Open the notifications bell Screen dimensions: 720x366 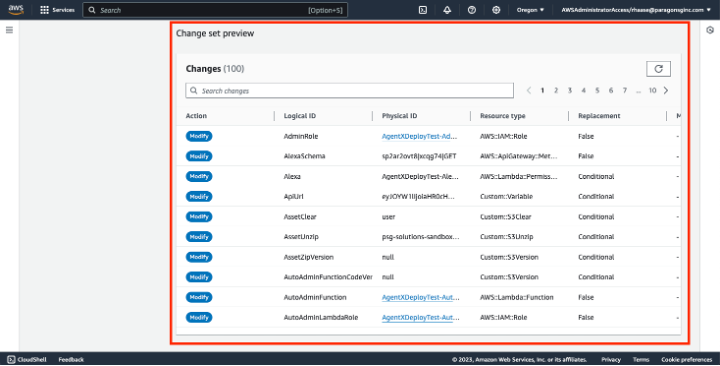click(x=447, y=10)
